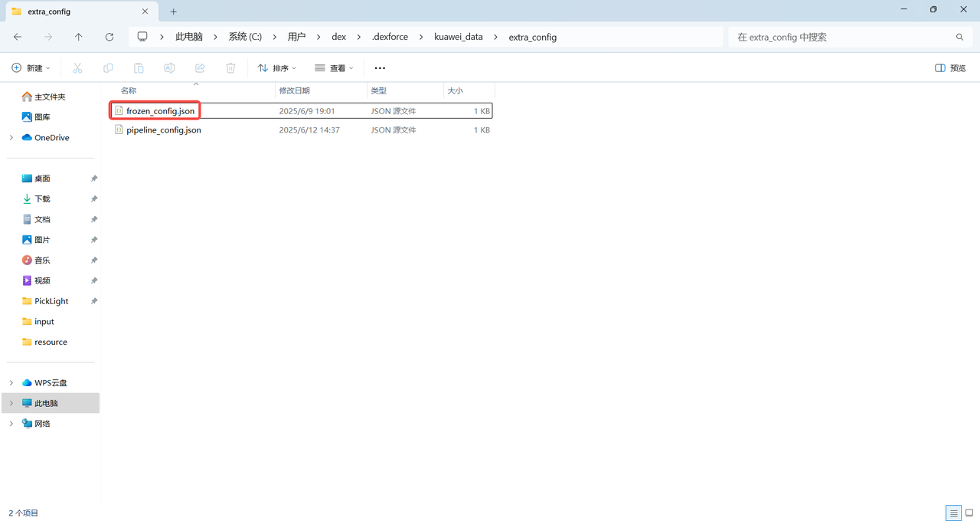Click the Delete trash can icon
The width and height of the screenshot is (980, 521).
tap(230, 68)
